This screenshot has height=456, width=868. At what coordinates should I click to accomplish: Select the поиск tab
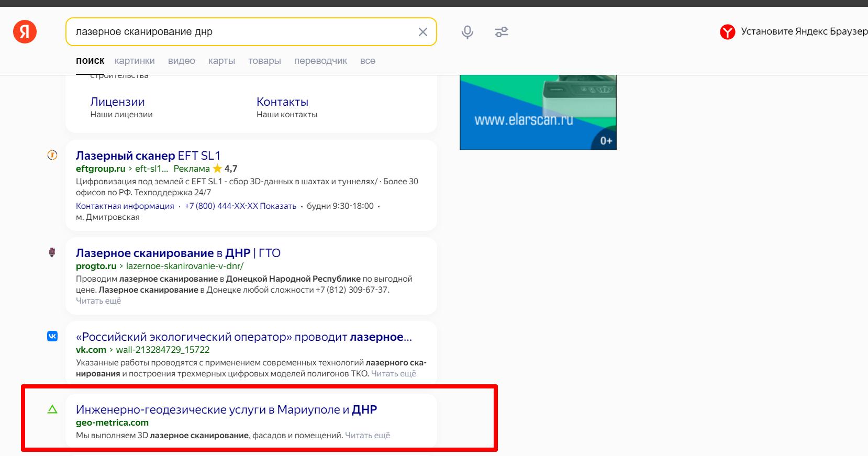90,61
